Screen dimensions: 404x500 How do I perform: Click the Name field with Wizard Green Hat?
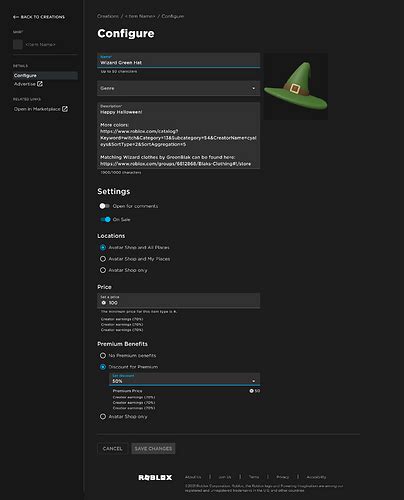178,60
